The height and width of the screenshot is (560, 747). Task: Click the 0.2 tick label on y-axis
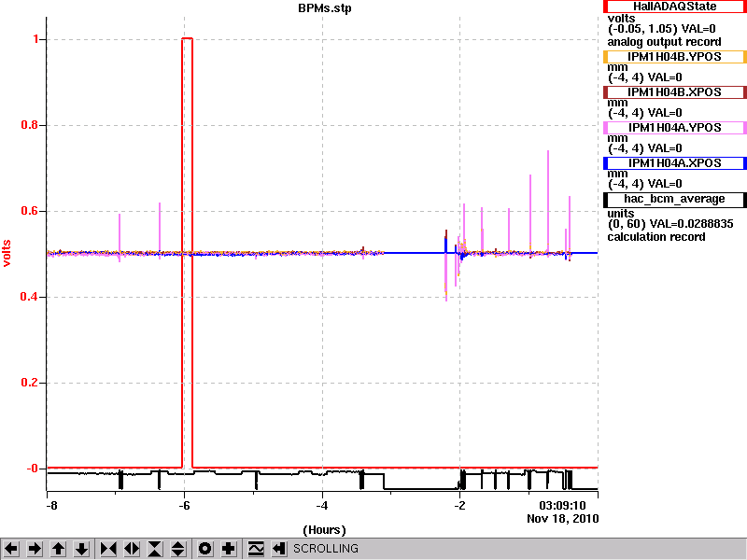pos(30,383)
